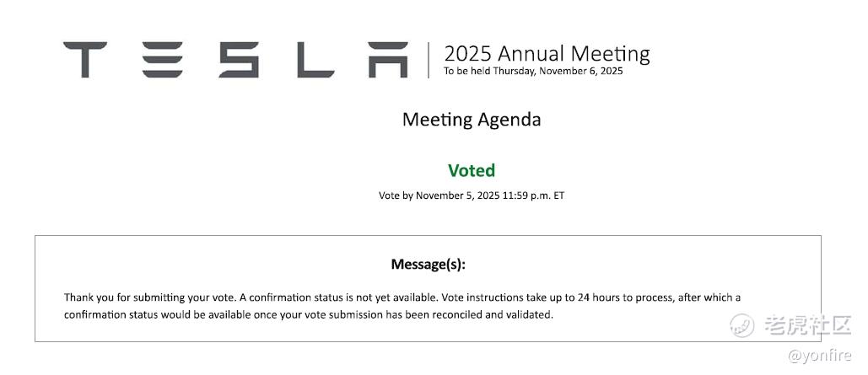Click the letter S in the Tesla logo
The width and height of the screenshot is (868, 375).
[x=239, y=60]
